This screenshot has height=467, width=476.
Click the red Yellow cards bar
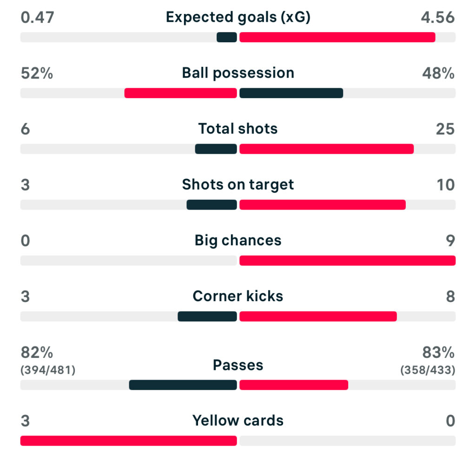tap(128, 441)
